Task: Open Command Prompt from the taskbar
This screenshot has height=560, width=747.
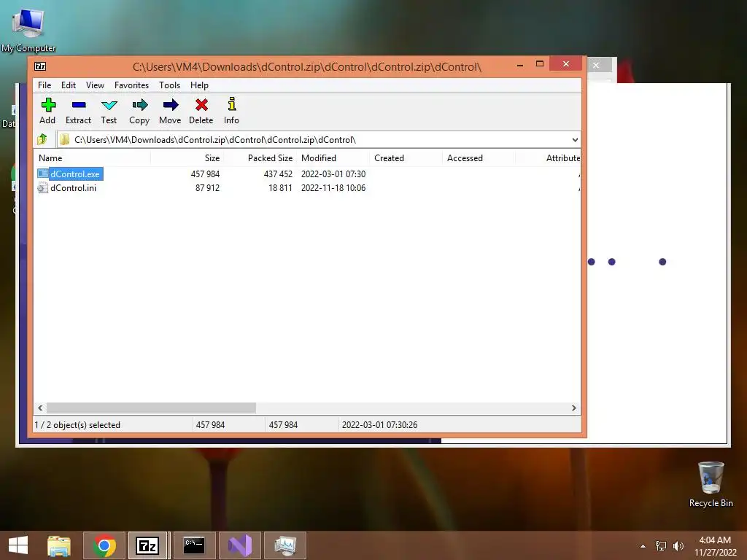Action: (x=194, y=545)
